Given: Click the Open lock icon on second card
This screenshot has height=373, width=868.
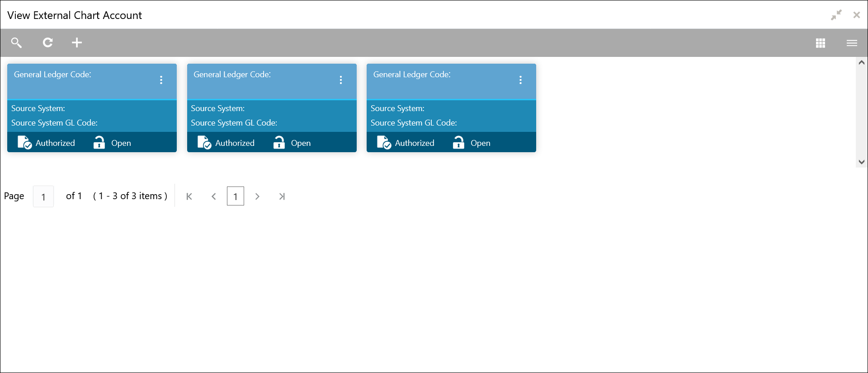Looking at the screenshot, I should click(x=279, y=142).
